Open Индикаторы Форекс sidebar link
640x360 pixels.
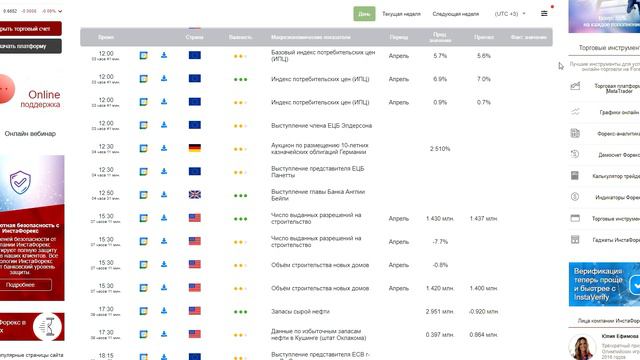pos(617,197)
